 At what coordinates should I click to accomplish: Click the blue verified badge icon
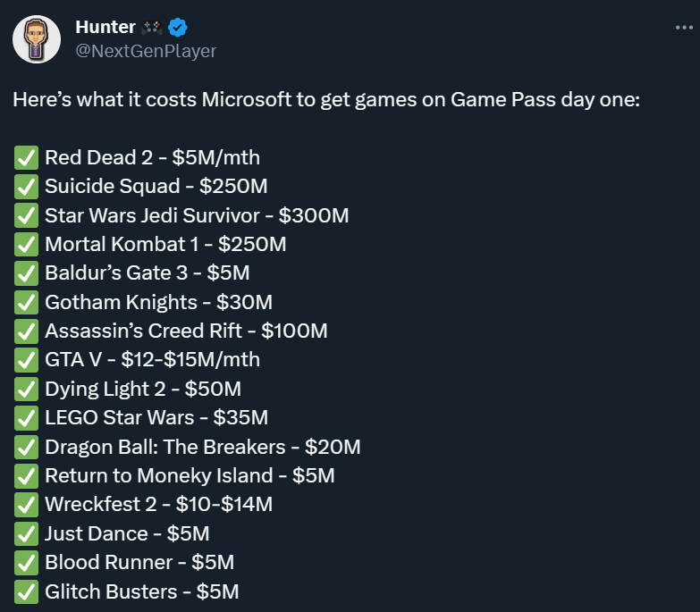(178, 28)
